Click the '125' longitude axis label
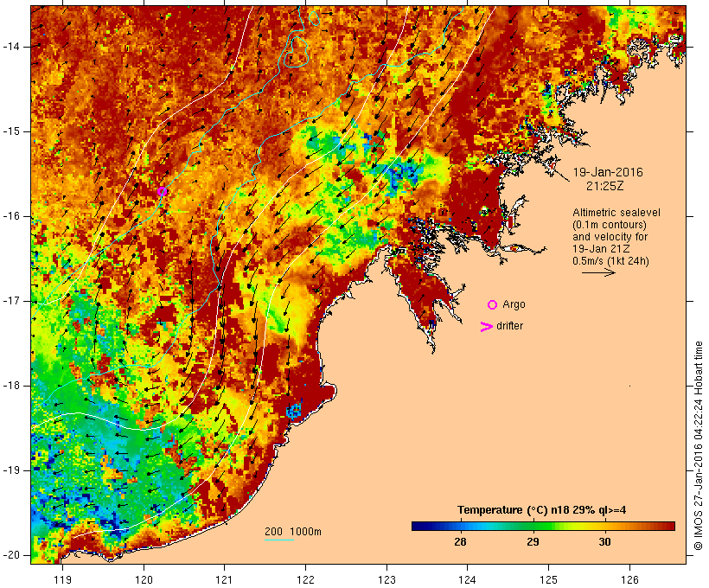The image size is (709, 588). pyautogui.click(x=549, y=580)
